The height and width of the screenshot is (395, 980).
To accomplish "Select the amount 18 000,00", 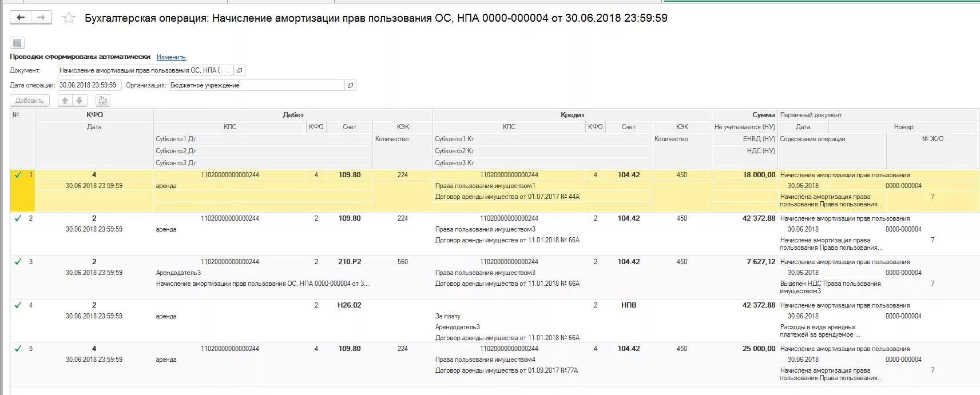I will tap(759, 175).
